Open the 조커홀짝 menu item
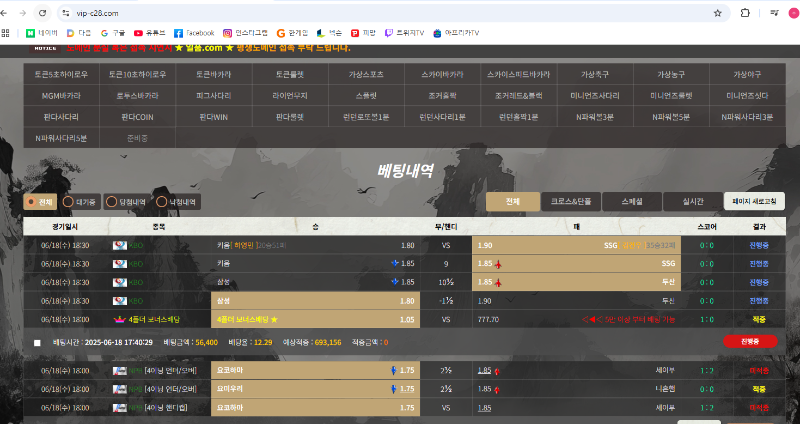Image resolution: width=800 pixels, height=424 pixels. point(442,95)
